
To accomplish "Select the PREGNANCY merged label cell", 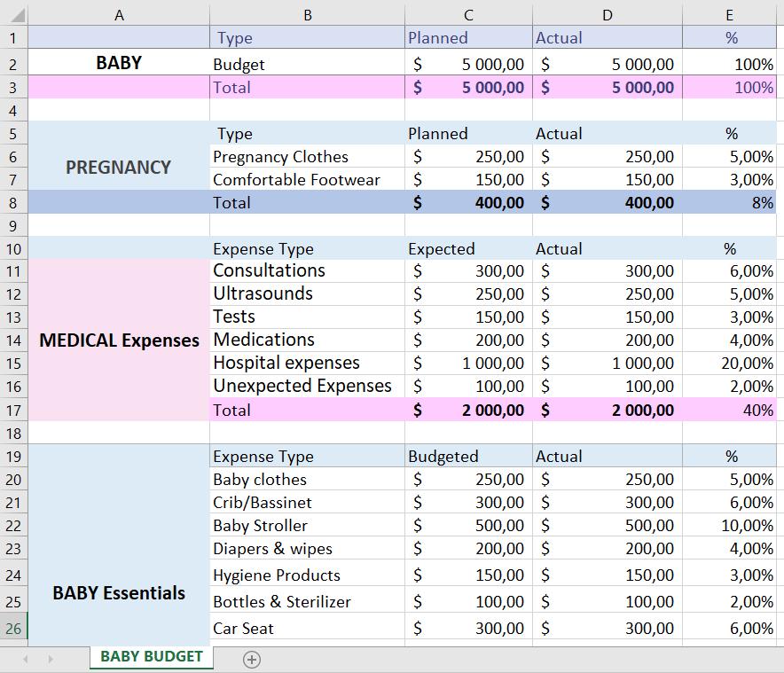I will click(119, 168).
